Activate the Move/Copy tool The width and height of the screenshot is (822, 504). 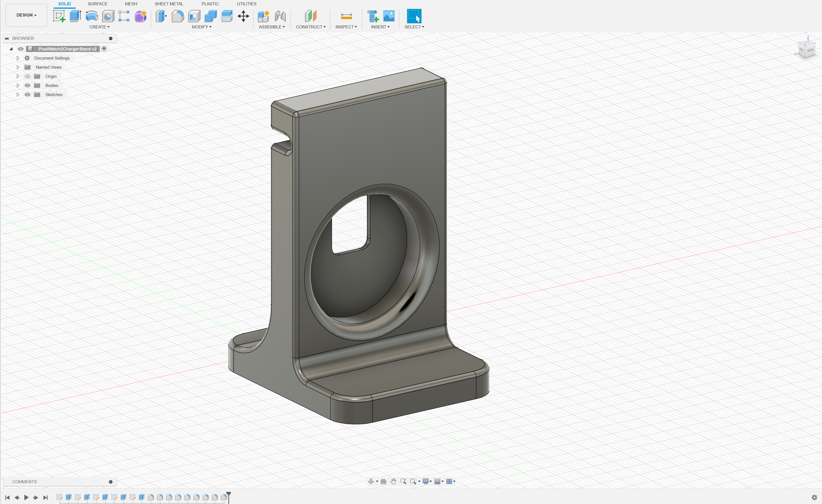point(244,16)
